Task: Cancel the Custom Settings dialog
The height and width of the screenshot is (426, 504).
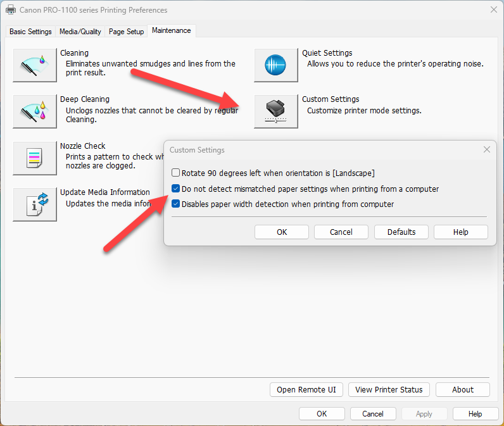Action: click(x=341, y=232)
